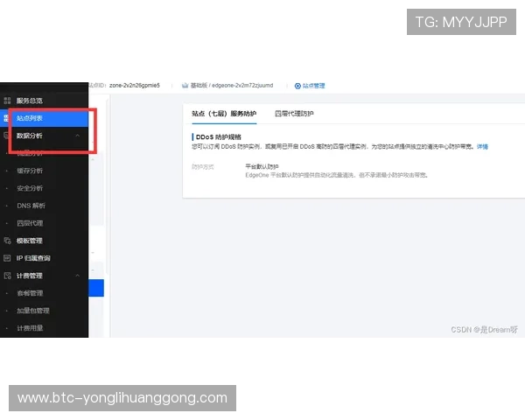
Task: Click the DDoS 防护规格 heading
Action: pos(218,137)
